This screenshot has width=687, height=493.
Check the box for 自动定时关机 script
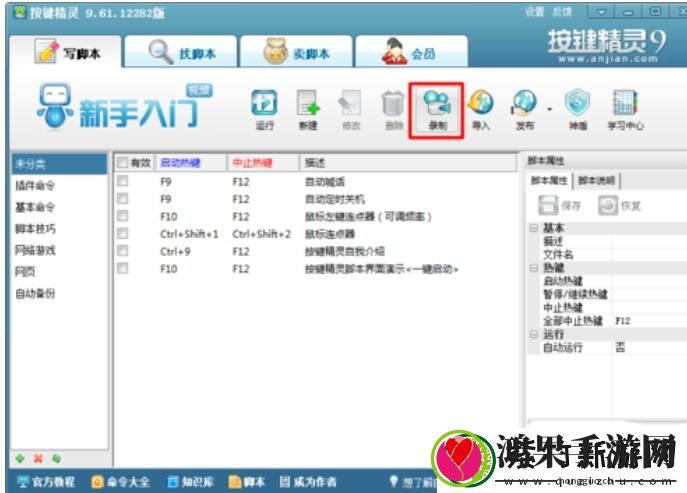[x=123, y=198]
